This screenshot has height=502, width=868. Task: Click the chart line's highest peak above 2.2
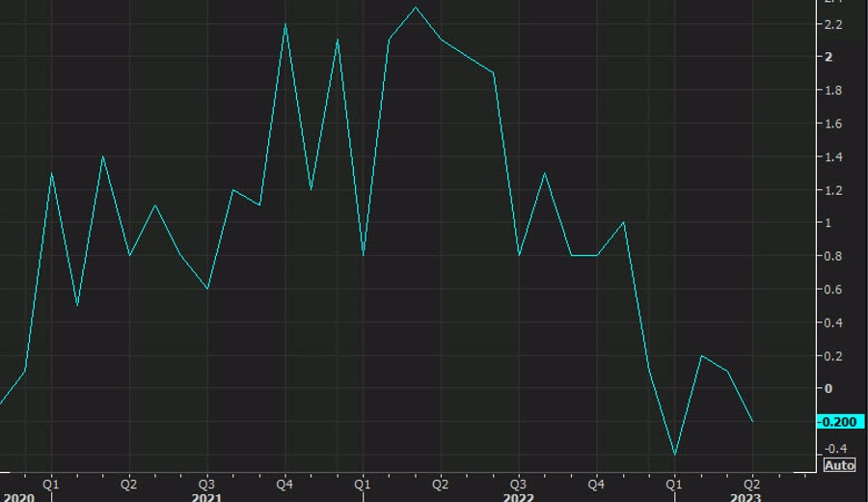pos(415,8)
